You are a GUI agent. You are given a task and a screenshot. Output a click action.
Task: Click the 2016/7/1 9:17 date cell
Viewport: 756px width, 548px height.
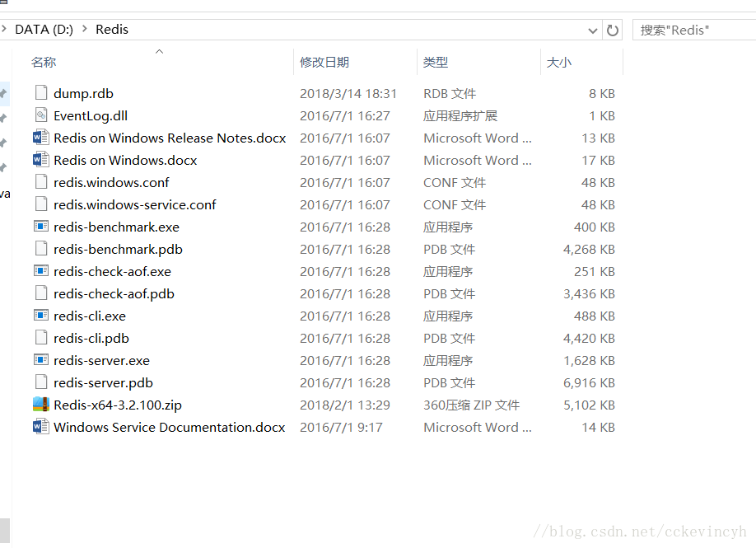coord(341,427)
